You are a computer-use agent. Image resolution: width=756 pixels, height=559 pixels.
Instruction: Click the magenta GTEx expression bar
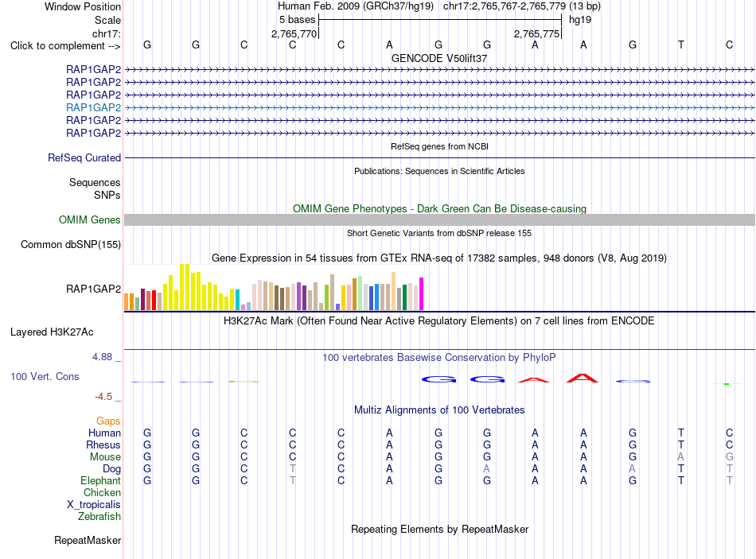coord(422,293)
